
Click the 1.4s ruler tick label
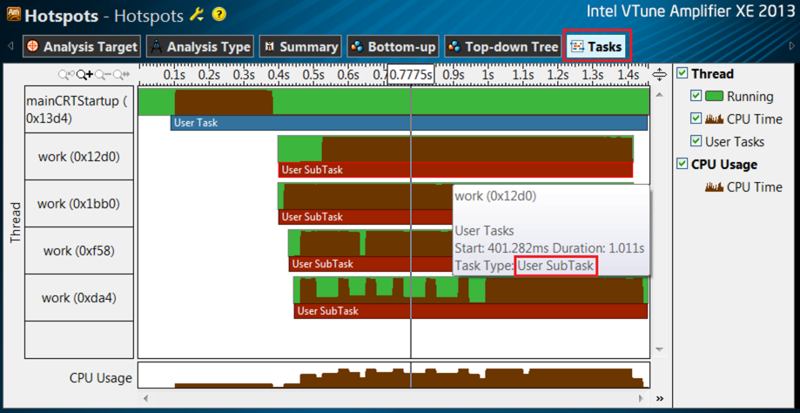[x=628, y=75]
